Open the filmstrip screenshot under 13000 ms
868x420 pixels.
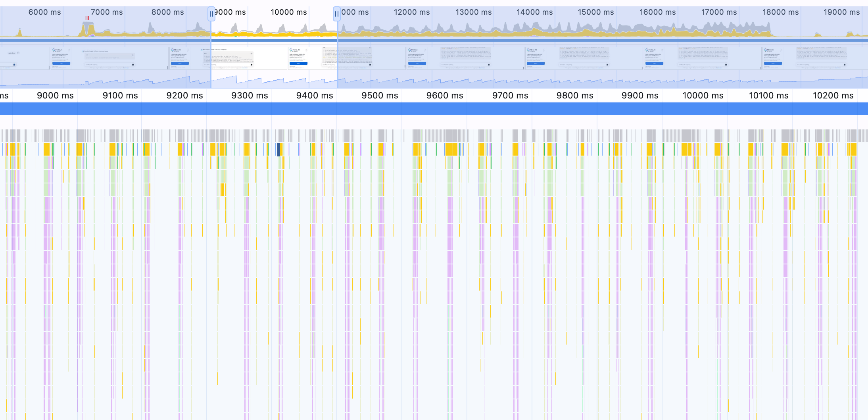coord(465,58)
